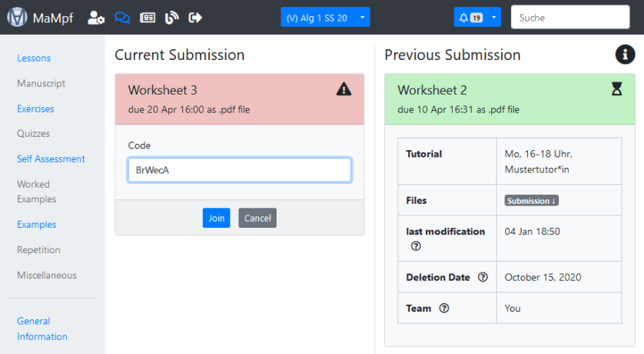Click the MaMpf logo icon

pyautogui.click(x=17, y=17)
